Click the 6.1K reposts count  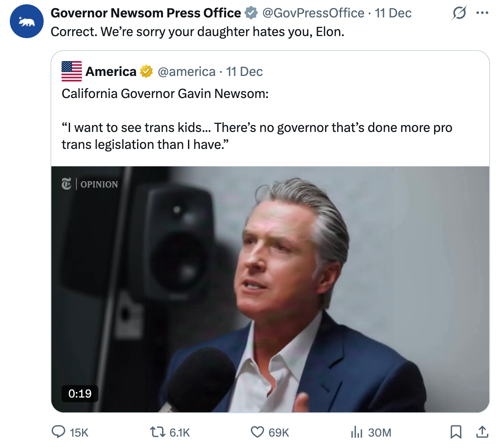coord(180,432)
